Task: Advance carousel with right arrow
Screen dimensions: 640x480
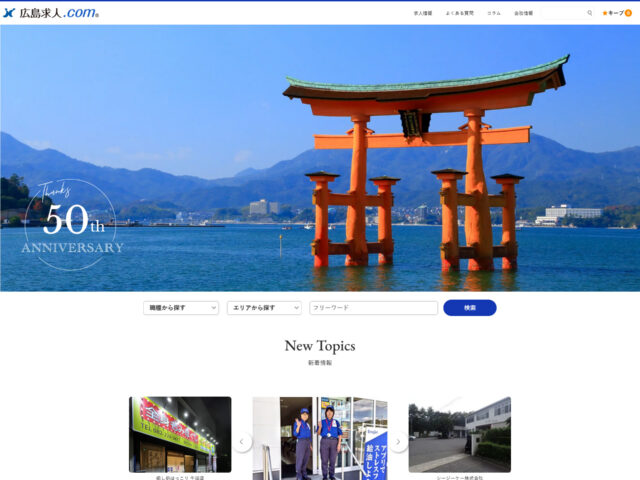Action: pyautogui.click(x=398, y=442)
